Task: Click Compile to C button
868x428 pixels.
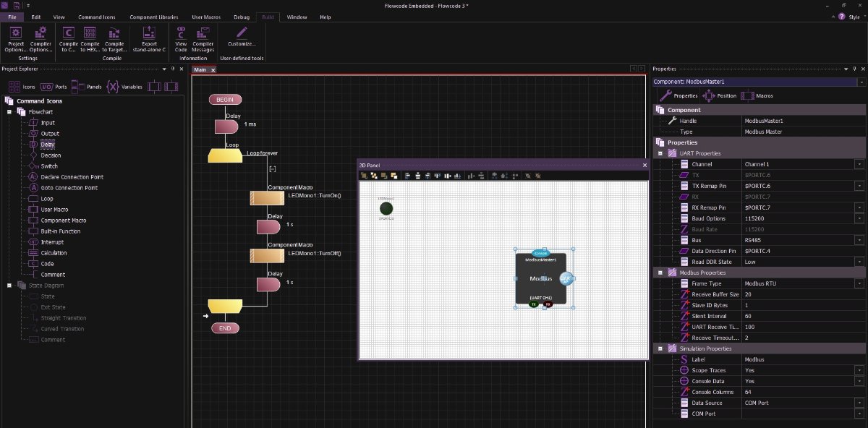Action: [x=69, y=39]
